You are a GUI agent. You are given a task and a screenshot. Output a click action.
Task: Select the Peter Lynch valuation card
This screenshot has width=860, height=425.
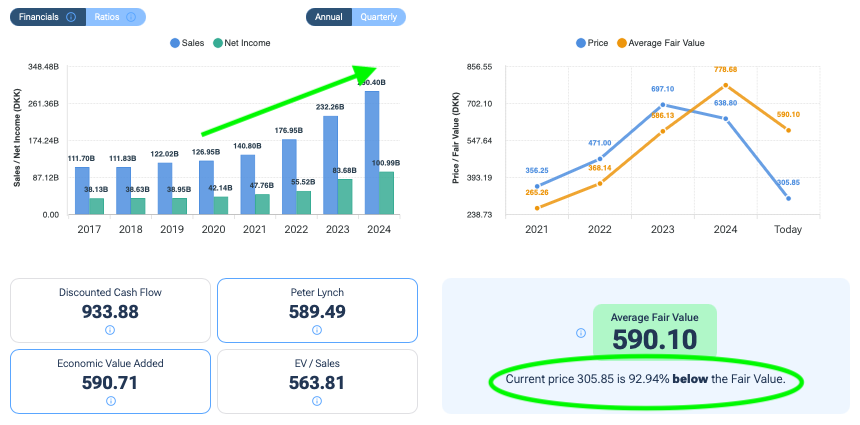317,312
